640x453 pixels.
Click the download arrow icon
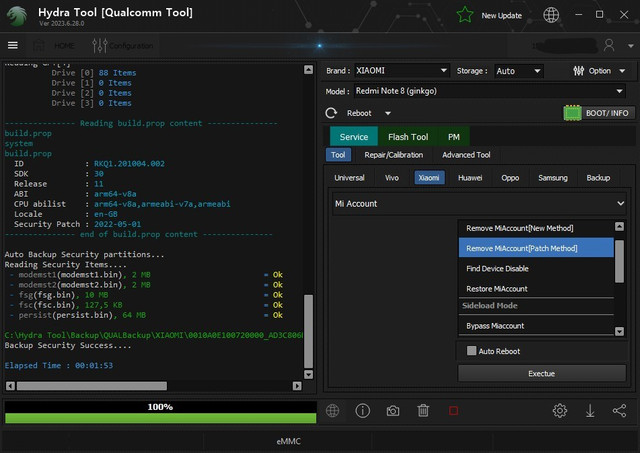[x=590, y=411]
